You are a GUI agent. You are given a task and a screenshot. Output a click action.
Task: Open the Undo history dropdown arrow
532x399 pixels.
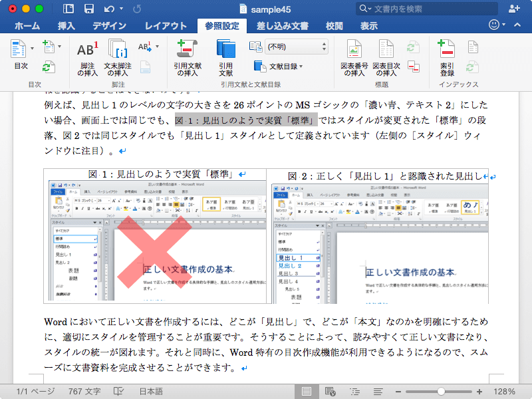(122, 9)
